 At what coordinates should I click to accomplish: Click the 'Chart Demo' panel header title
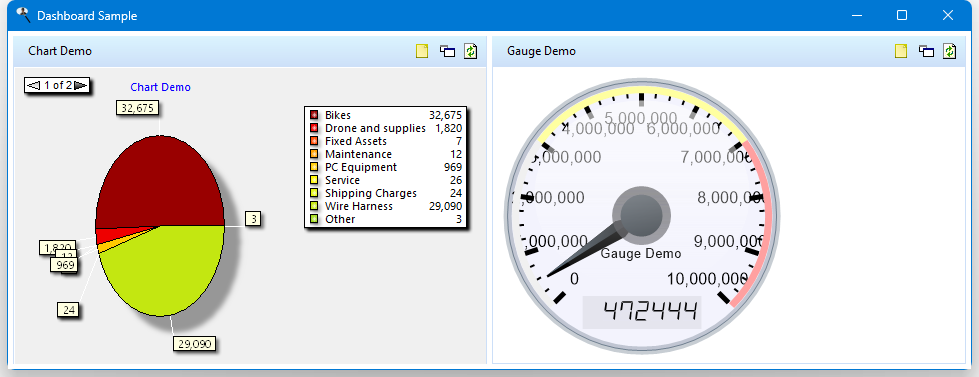[60, 51]
